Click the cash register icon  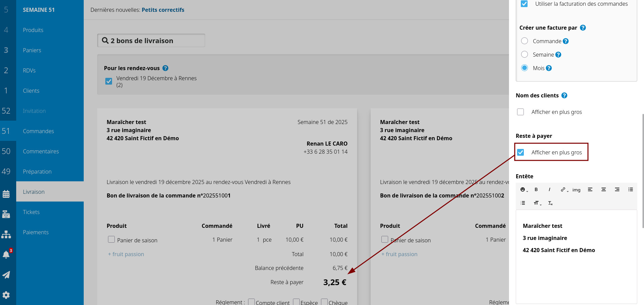coord(6,214)
